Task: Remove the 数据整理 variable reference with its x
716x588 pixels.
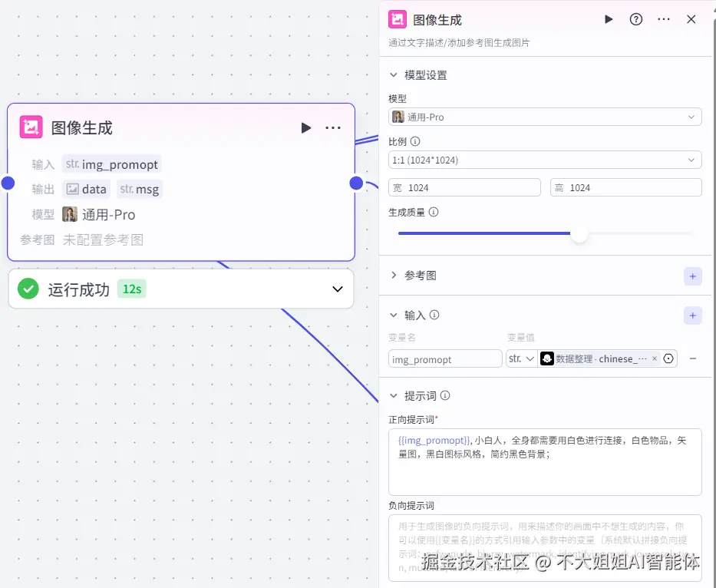Action: pos(656,358)
